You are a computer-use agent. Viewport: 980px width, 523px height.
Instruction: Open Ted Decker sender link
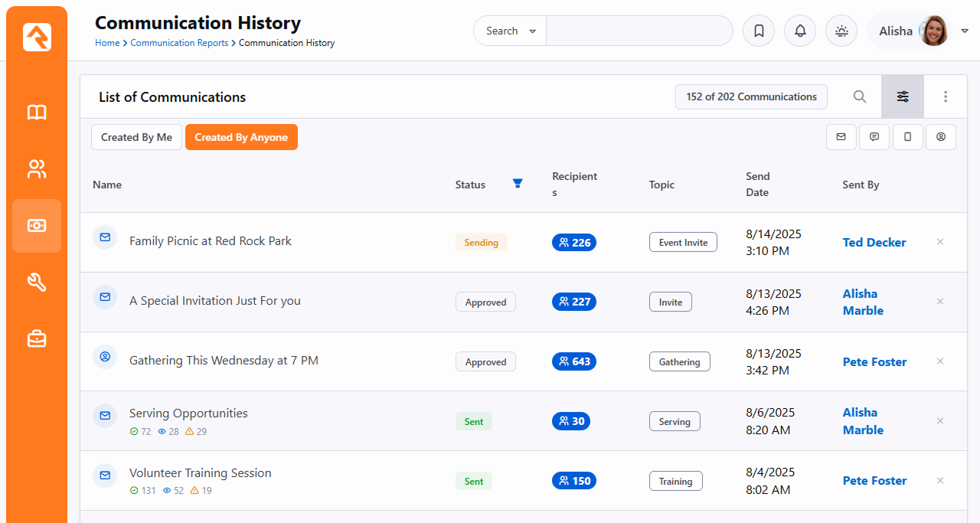pos(874,242)
